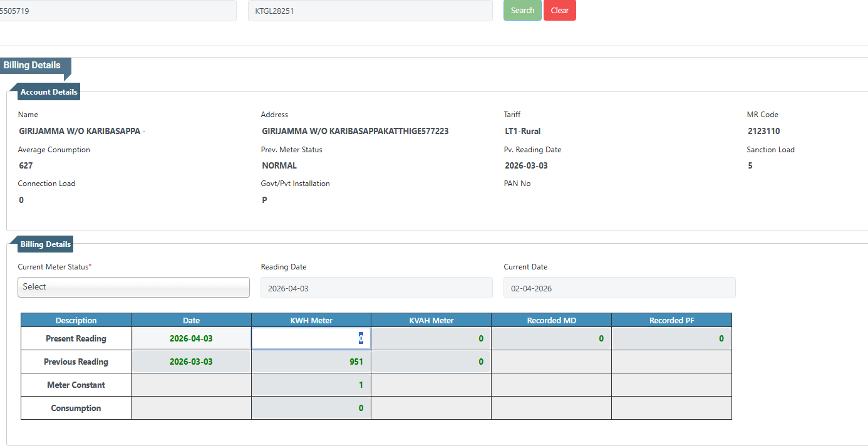Click the KWH Meter column header
Image resolution: width=868 pixels, height=448 pixels.
(311, 320)
